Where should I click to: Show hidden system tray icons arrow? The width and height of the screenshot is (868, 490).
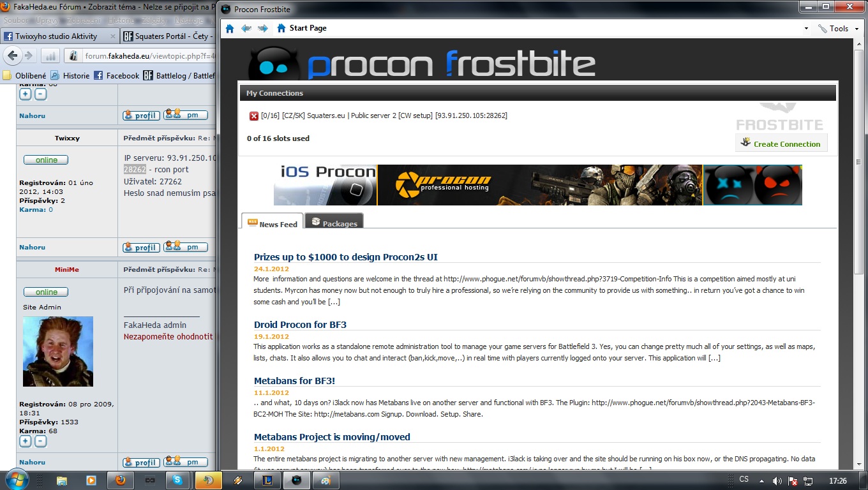pyautogui.click(x=761, y=480)
